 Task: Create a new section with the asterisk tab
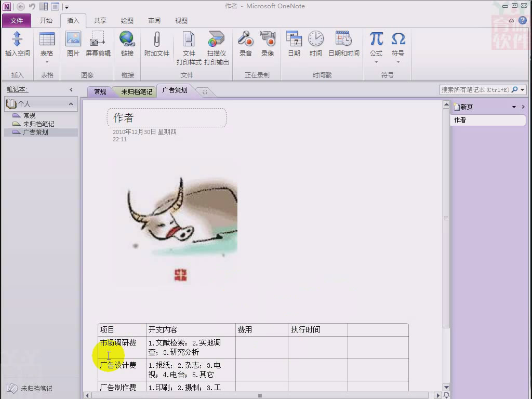tap(205, 92)
